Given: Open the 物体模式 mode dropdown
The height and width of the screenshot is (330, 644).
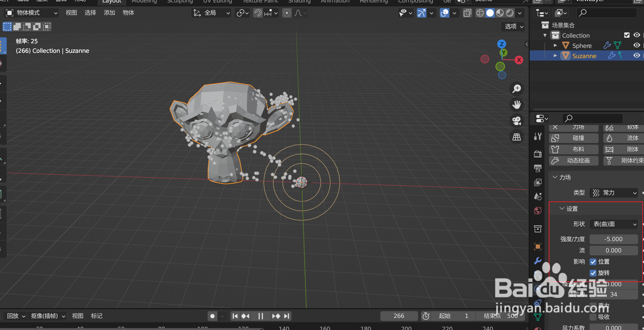Looking at the screenshot, I should (31, 13).
